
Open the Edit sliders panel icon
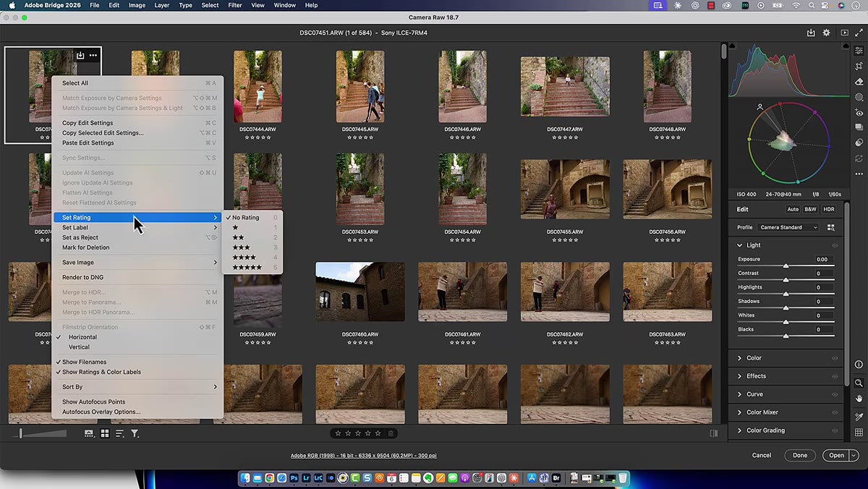click(x=859, y=51)
